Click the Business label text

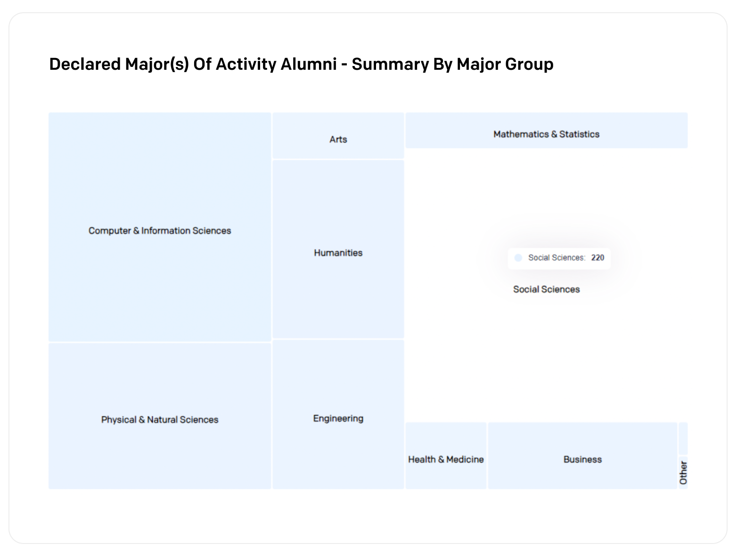click(582, 460)
